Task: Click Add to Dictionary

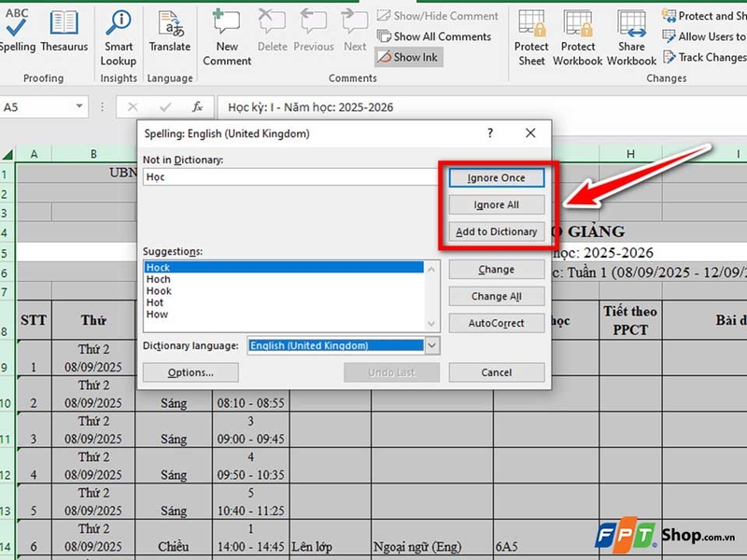Action: coord(497,231)
